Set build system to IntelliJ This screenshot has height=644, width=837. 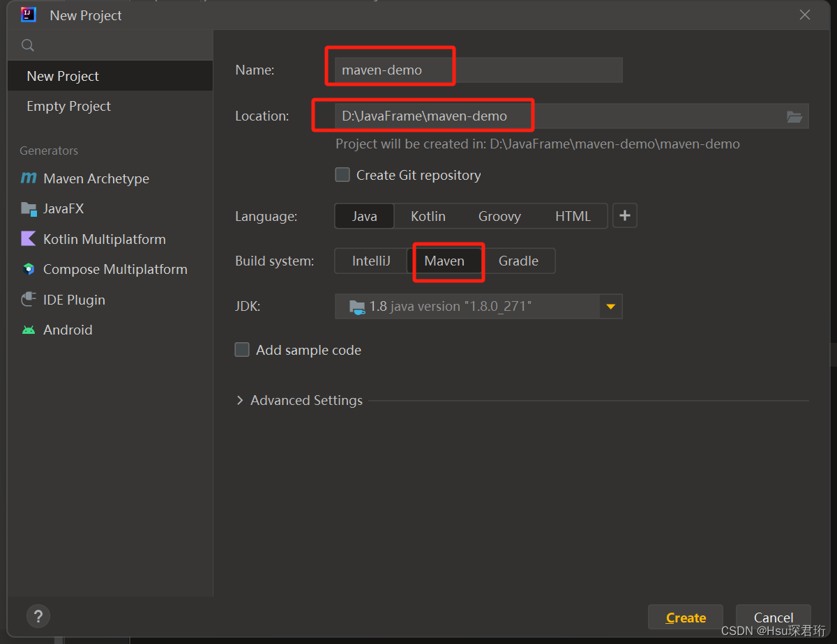coord(371,261)
